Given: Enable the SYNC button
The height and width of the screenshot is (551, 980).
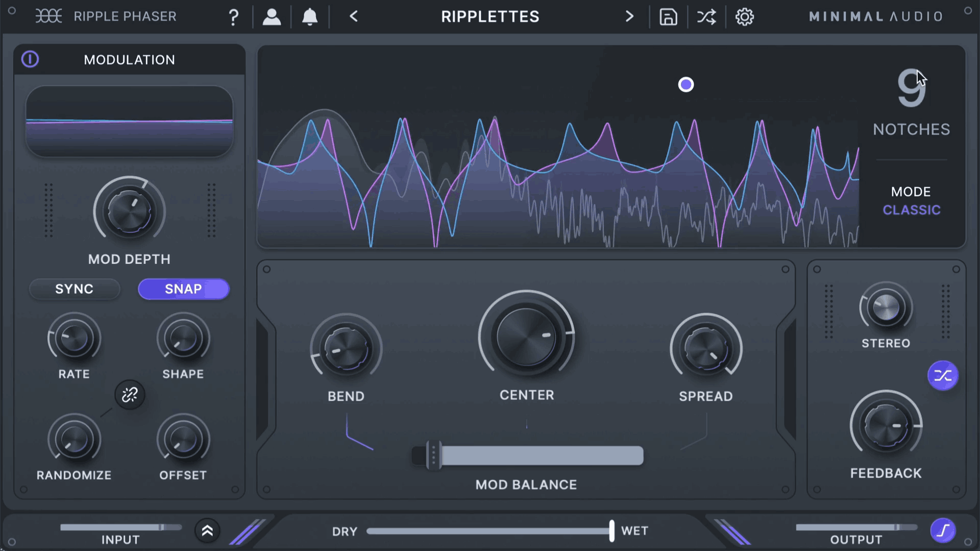Looking at the screenshot, I should [x=75, y=289].
